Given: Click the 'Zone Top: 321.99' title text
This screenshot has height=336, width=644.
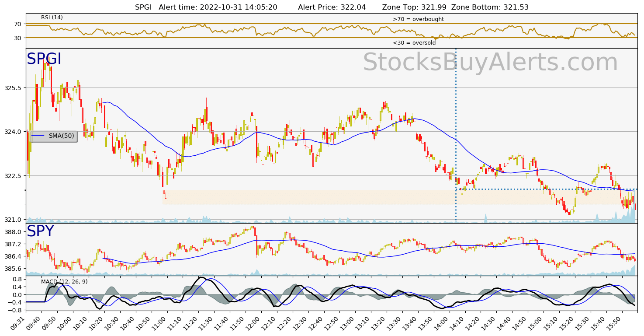Looking at the screenshot, I should pos(414,7).
